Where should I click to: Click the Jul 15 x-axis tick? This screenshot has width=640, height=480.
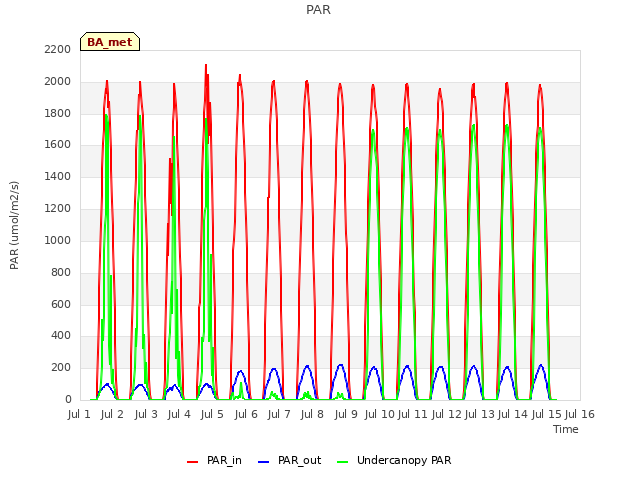tap(546, 414)
